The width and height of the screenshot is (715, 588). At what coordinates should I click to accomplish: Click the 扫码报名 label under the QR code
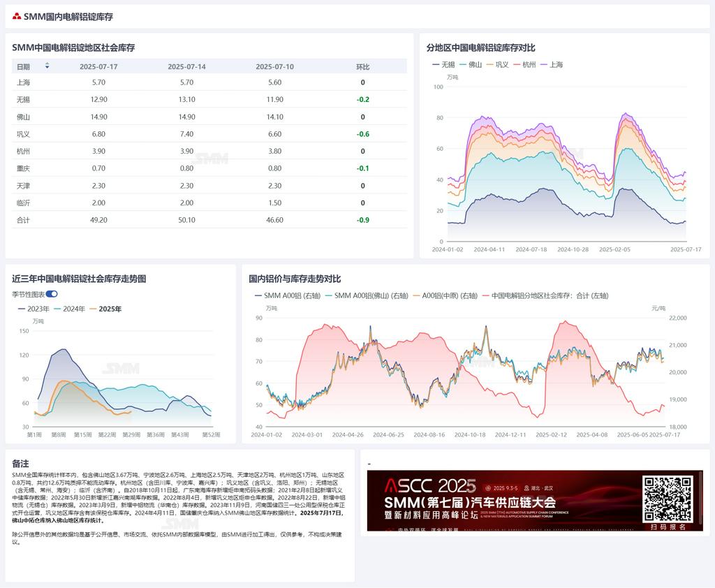click(668, 527)
